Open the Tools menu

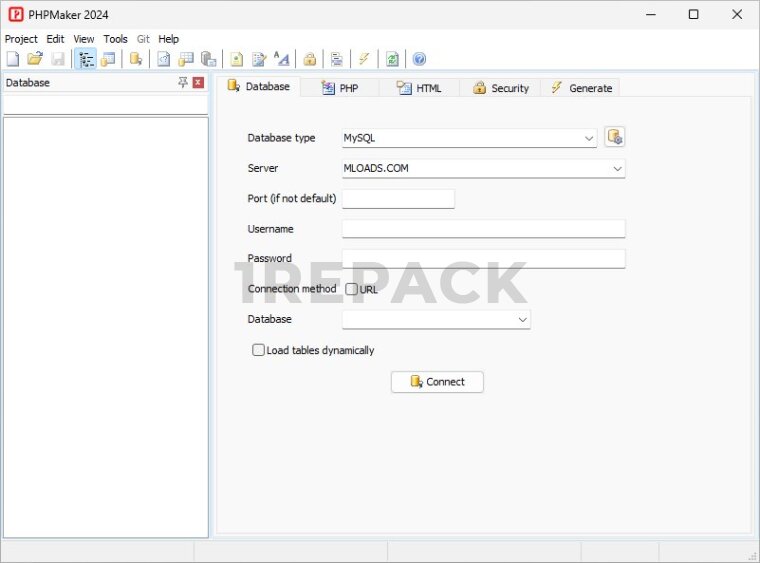click(116, 39)
